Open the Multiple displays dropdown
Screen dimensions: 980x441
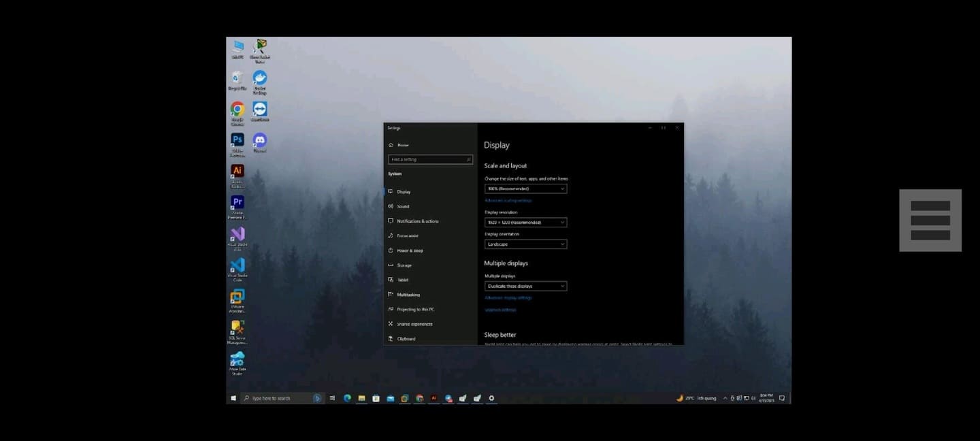point(525,287)
